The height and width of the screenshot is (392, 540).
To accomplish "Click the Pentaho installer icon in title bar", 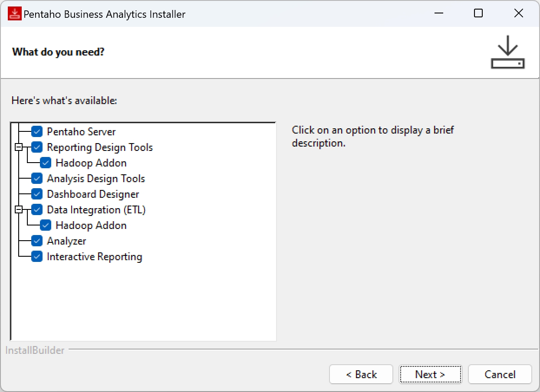I will 15,14.
